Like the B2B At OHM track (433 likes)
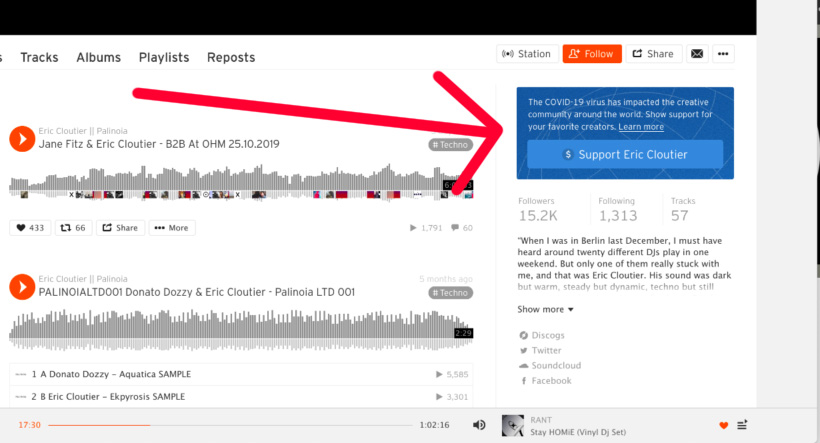This screenshot has width=820, height=443. (30, 228)
